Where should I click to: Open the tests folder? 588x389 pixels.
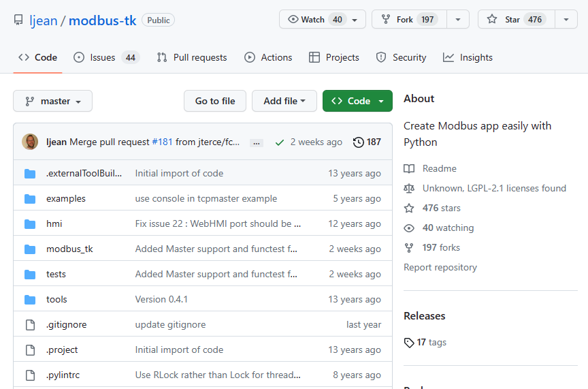point(56,274)
